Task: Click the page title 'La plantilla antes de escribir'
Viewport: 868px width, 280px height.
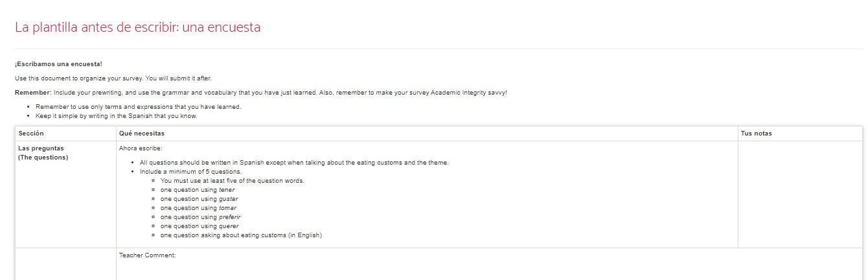Action: click(137, 27)
